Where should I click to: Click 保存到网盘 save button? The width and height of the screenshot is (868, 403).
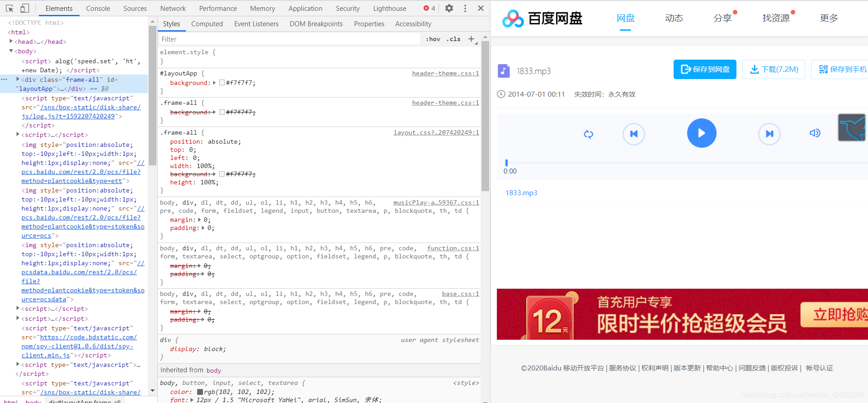click(x=705, y=69)
